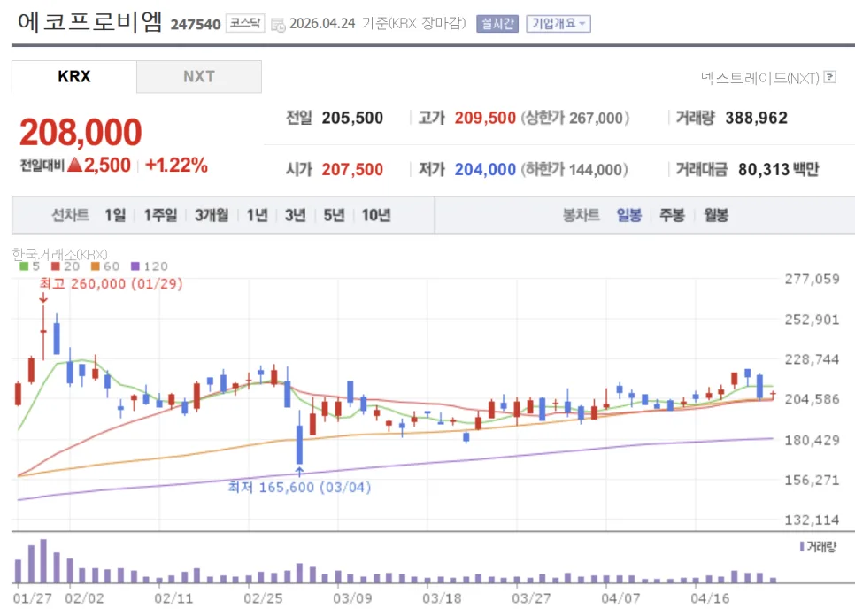Click the 최고 260,000 (01/29) marker
This screenshot has height=616, width=855.
(x=111, y=283)
